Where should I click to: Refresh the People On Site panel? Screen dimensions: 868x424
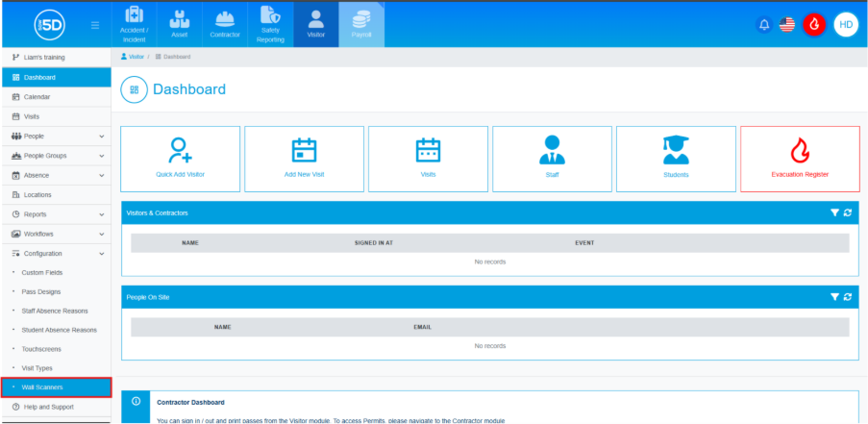[x=848, y=298]
